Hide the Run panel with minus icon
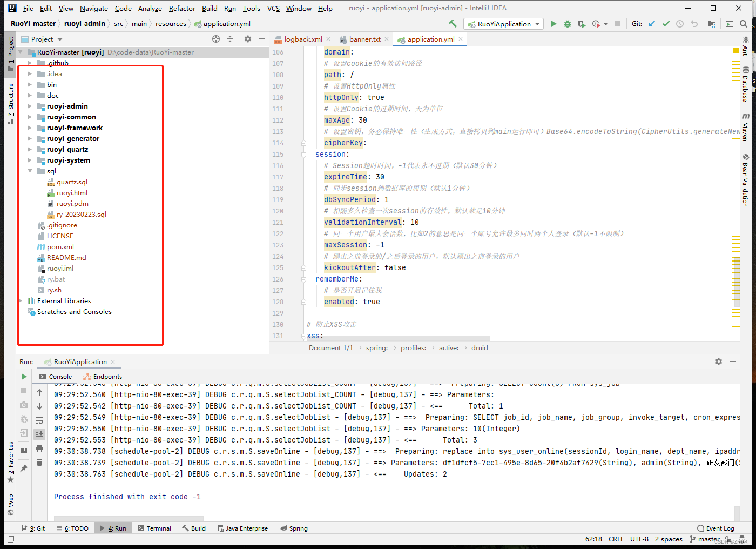This screenshot has height=549, width=756. coord(733,361)
